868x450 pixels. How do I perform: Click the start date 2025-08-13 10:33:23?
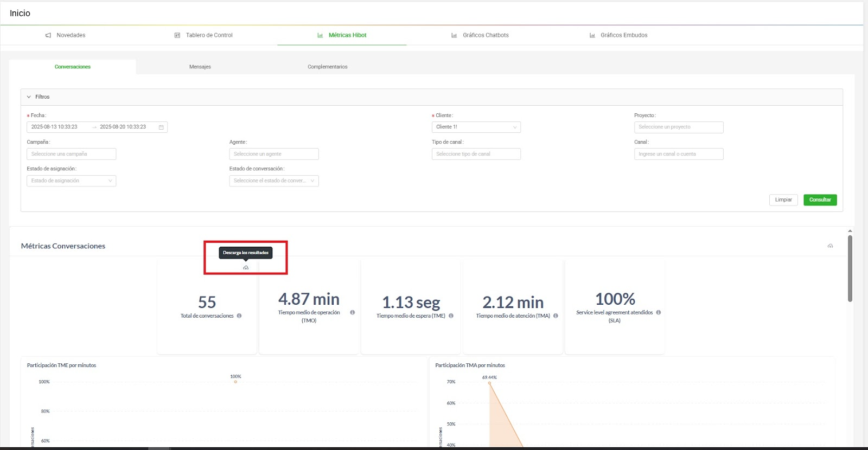pos(54,127)
